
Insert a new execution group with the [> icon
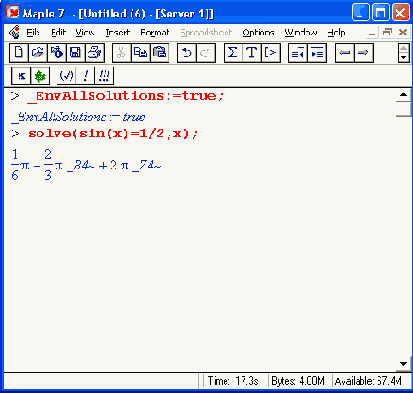[x=270, y=53]
